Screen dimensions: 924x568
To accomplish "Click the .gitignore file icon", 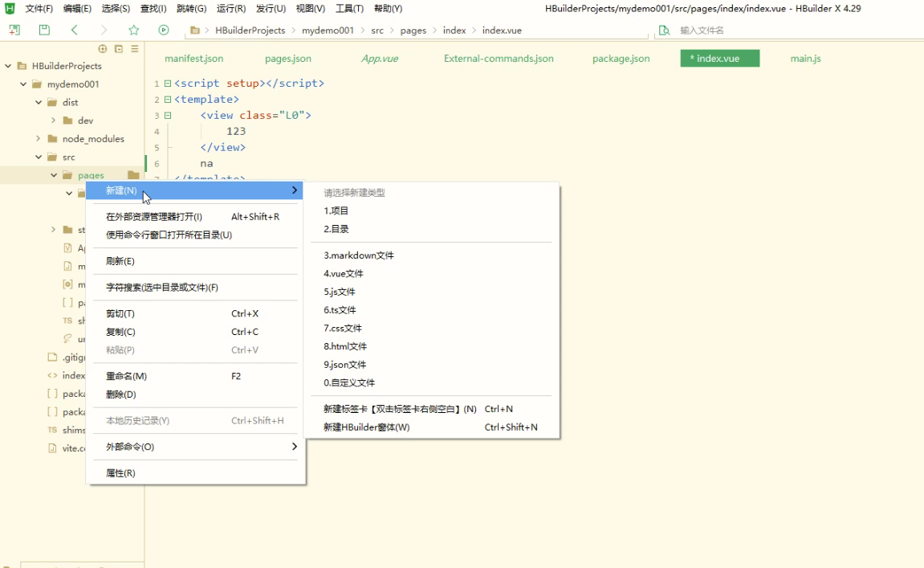I will click(52, 357).
